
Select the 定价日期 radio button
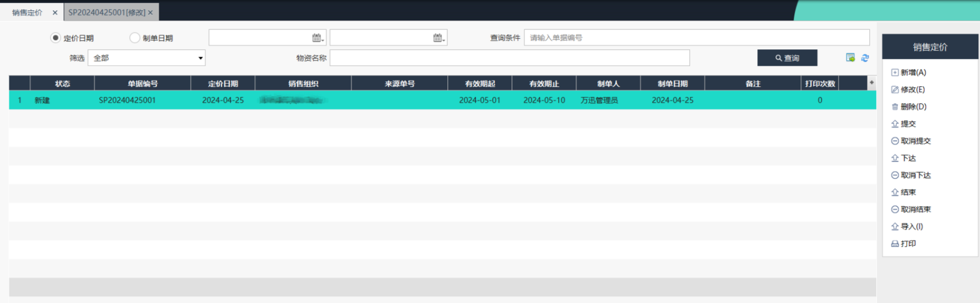pyautogui.click(x=56, y=38)
